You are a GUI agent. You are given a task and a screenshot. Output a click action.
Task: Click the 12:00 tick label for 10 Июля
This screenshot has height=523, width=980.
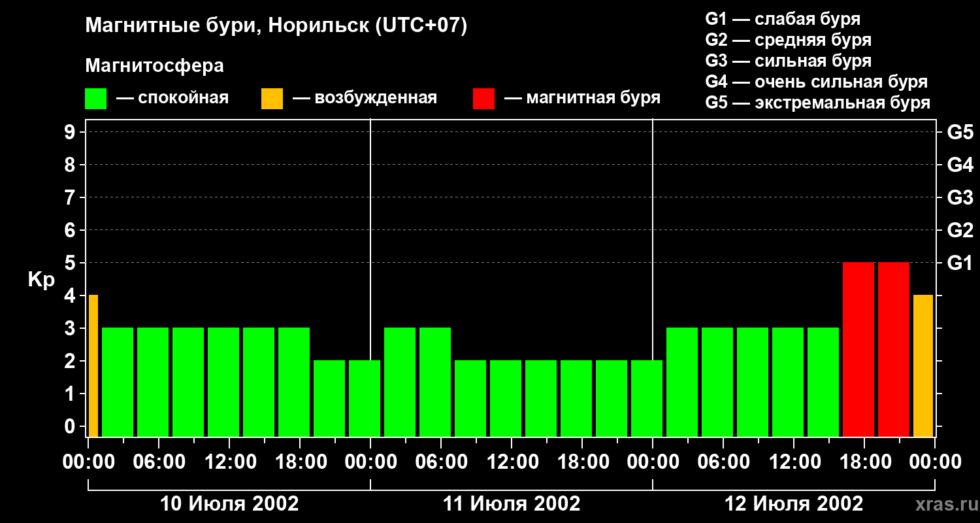229,462
